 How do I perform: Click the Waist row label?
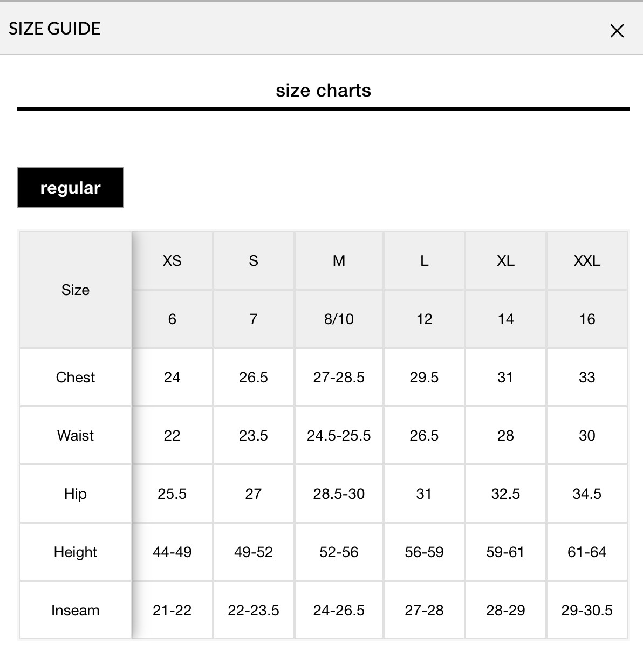[x=76, y=435]
